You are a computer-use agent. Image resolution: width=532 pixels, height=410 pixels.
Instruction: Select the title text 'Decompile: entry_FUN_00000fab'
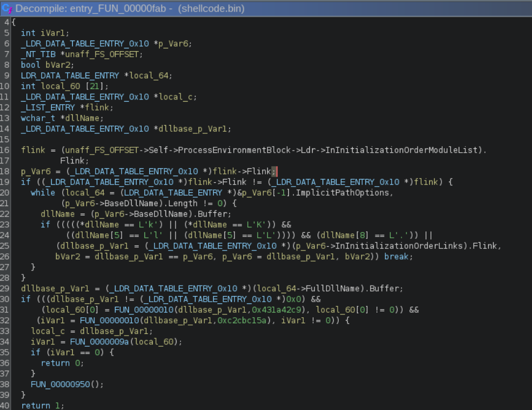coord(91,8)
